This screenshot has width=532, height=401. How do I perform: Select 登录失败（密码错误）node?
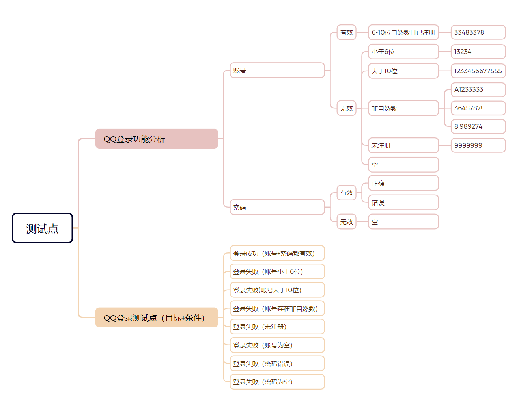pyautogui.click(x=277, y=364)
